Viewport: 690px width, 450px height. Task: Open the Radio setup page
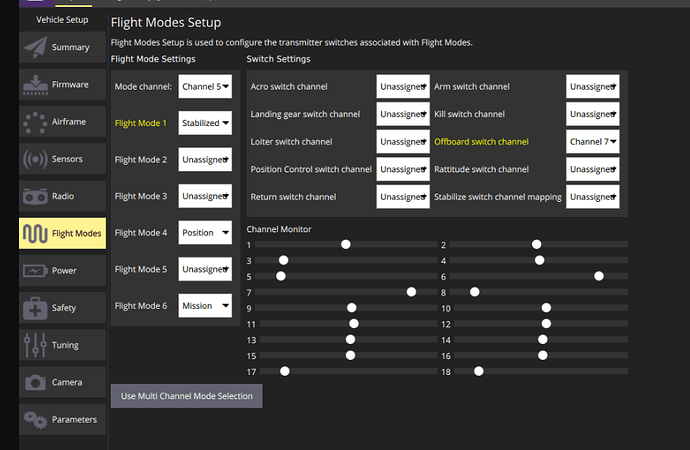[62, 196]
